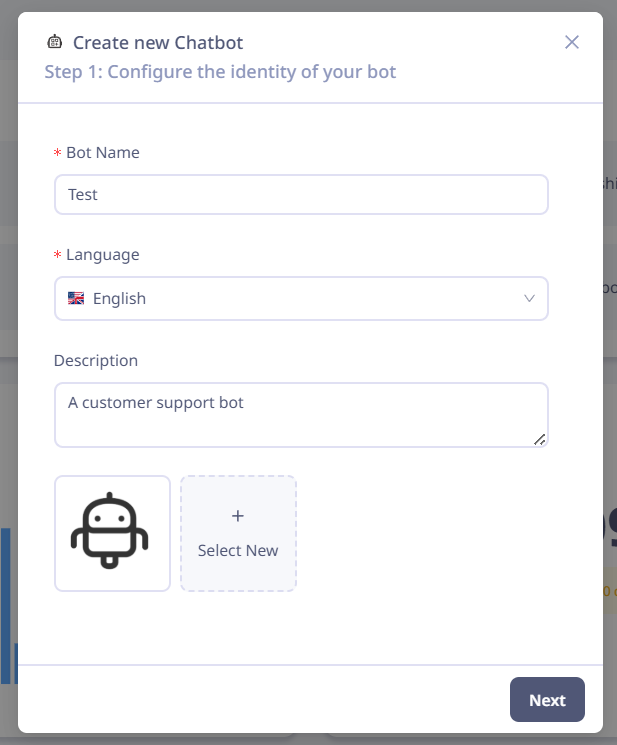The height and width of the screenshot is (745, 617).
Task: Click the Description textarea resize handle
Action: pos(539,439)
